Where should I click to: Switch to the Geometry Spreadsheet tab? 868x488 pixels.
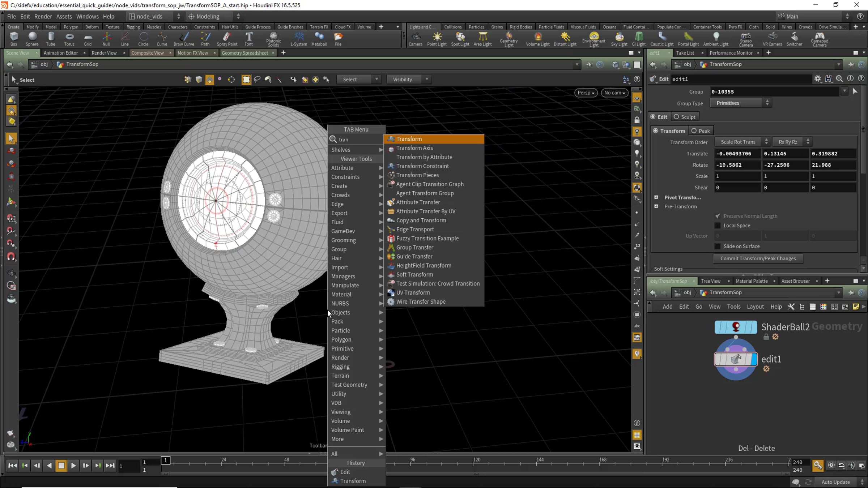(x=245, y=53)
